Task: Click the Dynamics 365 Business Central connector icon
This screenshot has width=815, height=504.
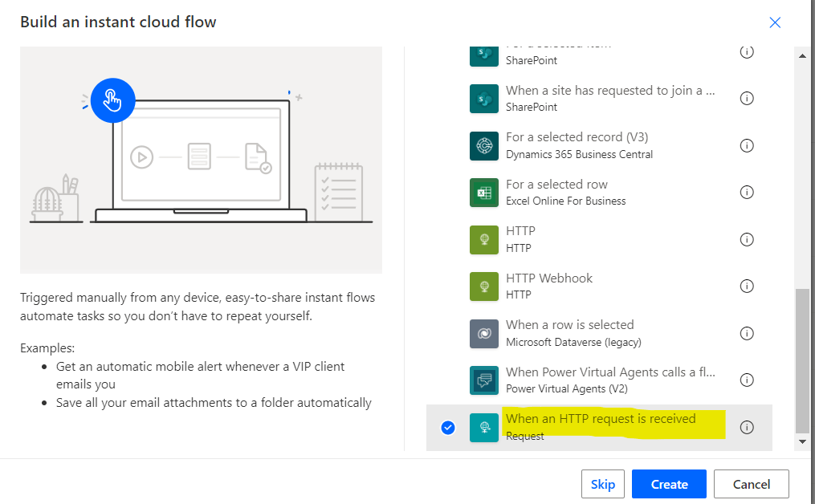Action: click(x=484, y=145)
